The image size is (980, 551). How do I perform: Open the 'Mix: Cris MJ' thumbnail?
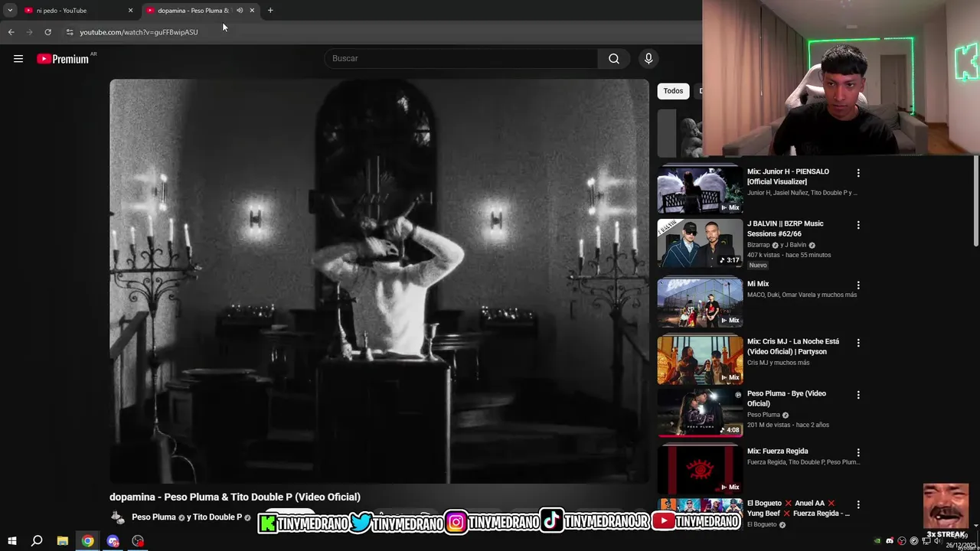[700, 360]
